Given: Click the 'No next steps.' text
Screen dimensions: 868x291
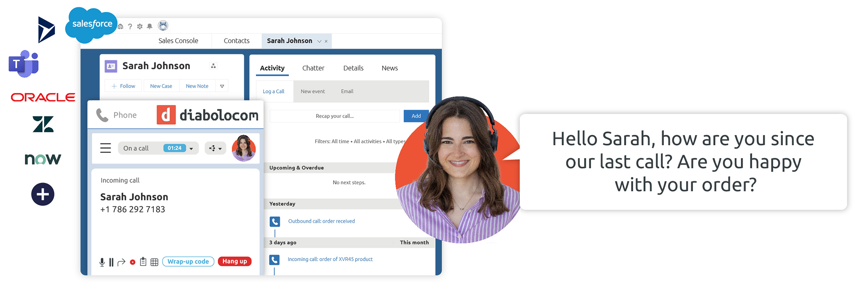Looking at the screenshot, I should (x=349, y=182).
